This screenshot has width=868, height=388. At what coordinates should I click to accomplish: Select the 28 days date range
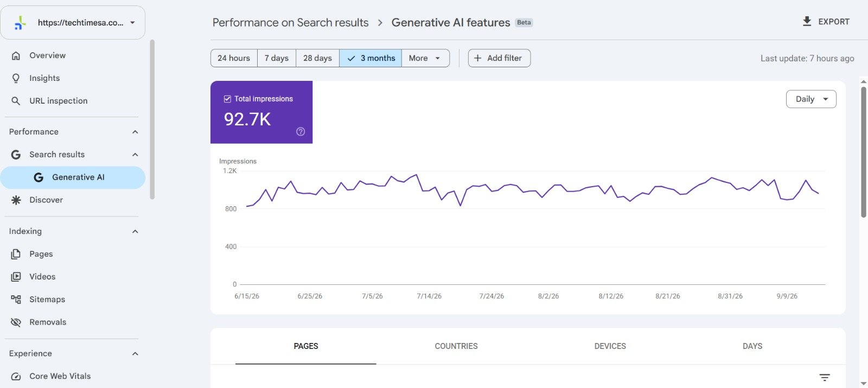pos(317,58)
